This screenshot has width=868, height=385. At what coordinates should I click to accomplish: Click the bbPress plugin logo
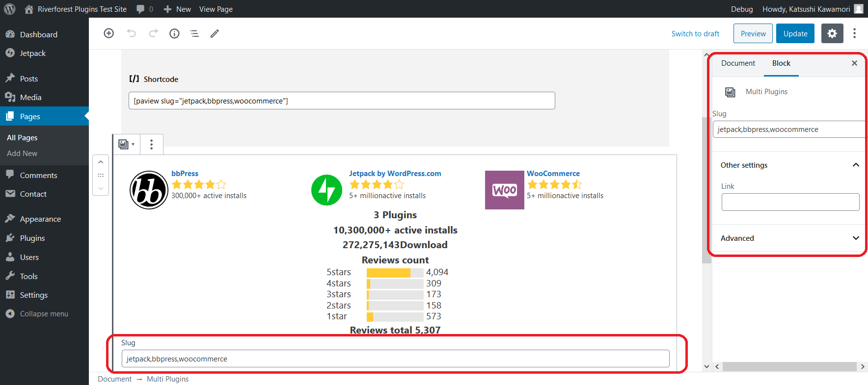tap(149, 190)
